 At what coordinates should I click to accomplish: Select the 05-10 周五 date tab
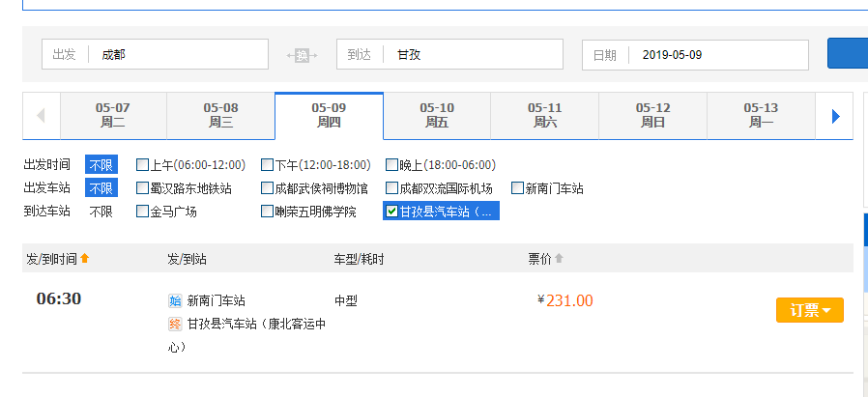pyautogui.click(x=437, y=115)
